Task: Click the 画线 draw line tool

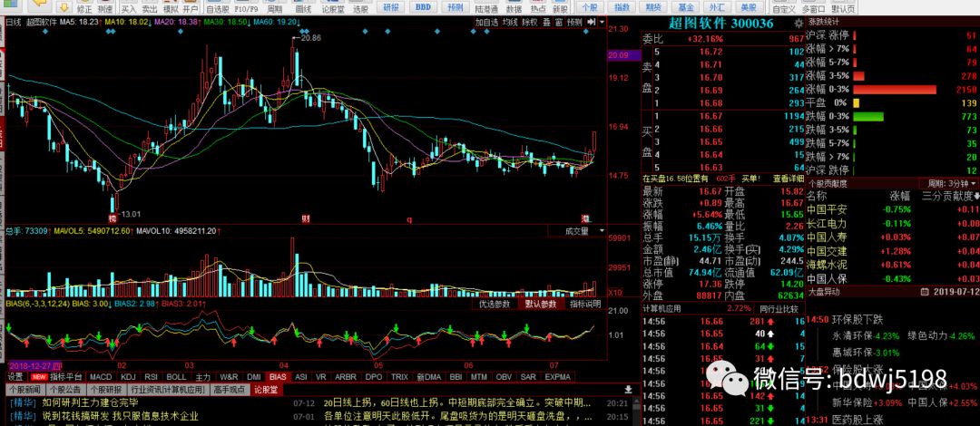Action: [x=304, y=7]
